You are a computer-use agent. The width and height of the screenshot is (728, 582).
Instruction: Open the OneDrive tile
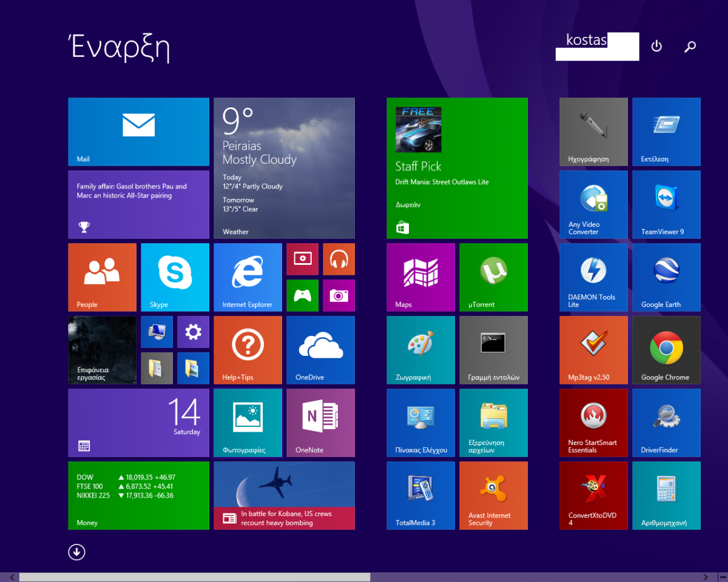pos(320,350)
